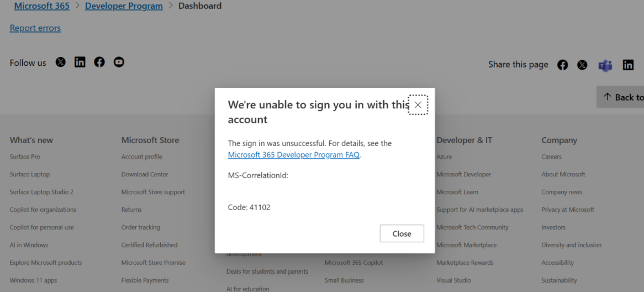Open the Visual Studio footer link
This screenshot has width=644, height=292.
click(x=454, y=280)
